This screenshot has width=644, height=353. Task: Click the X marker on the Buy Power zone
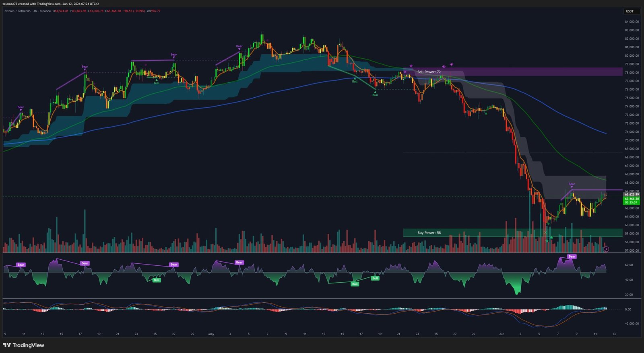coord(546,233)
